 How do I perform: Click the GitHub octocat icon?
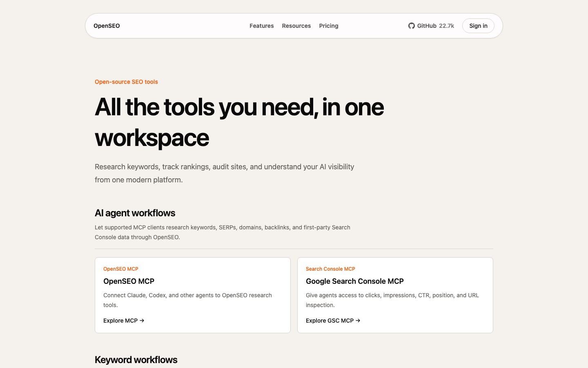tap(412, 26)
